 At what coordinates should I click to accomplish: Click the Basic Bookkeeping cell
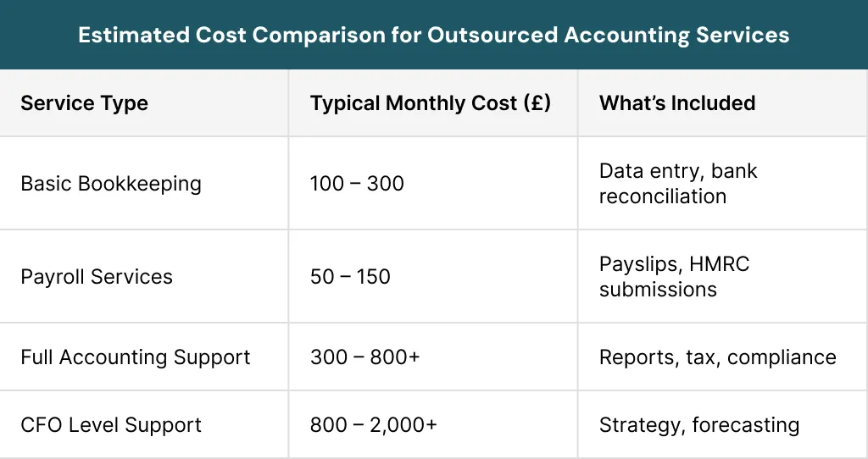point(110,184)
